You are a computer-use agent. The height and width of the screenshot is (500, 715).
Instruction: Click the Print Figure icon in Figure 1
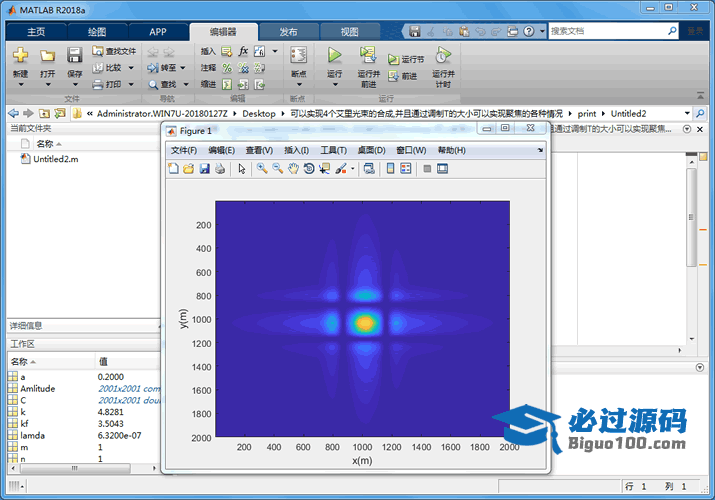[220, 169]
